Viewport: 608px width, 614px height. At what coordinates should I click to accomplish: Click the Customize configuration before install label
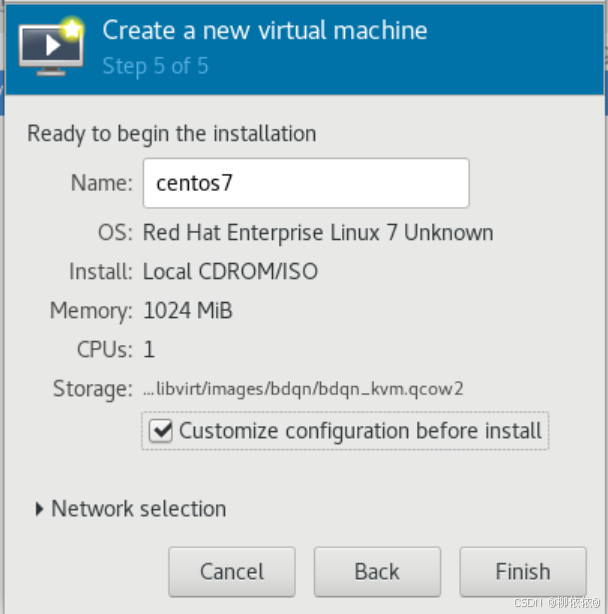[360, 431]
